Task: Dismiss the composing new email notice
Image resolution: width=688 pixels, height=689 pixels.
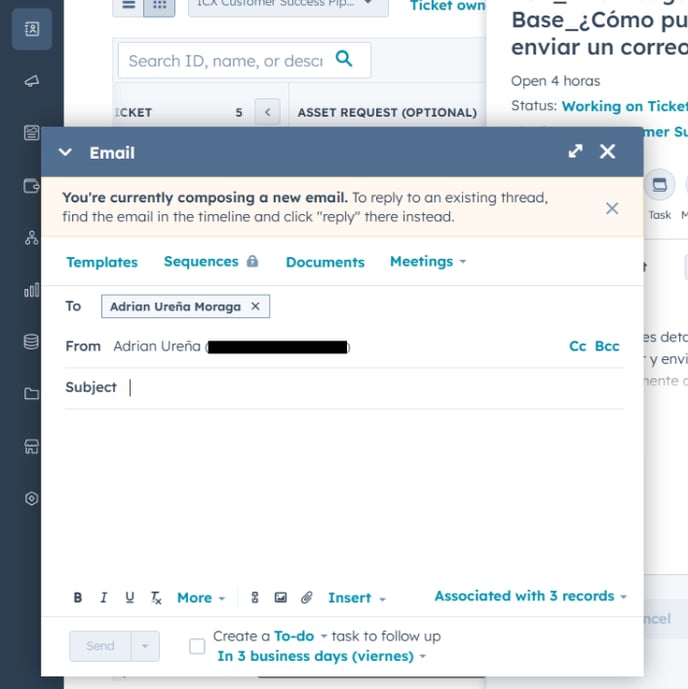Action: pos(612,208)
